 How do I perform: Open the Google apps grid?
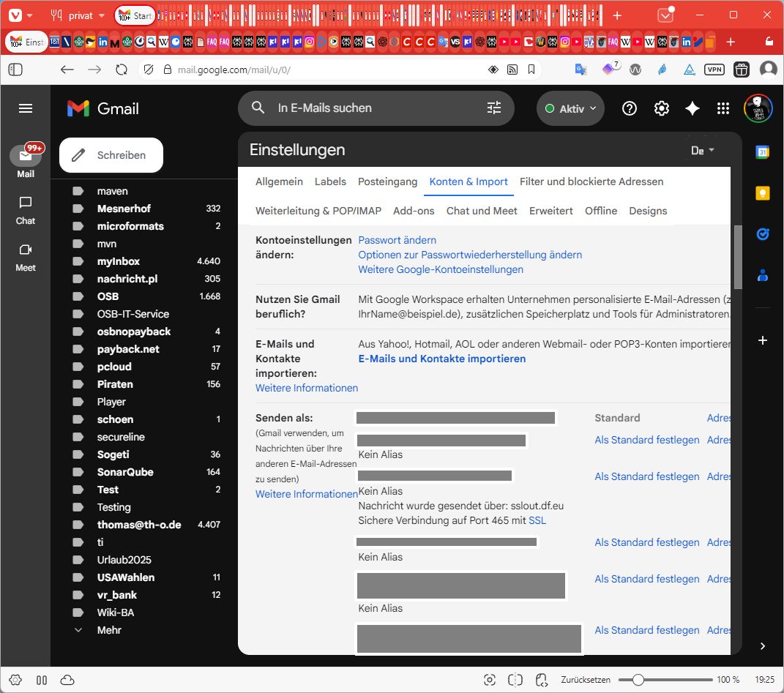tap(723, 108)
